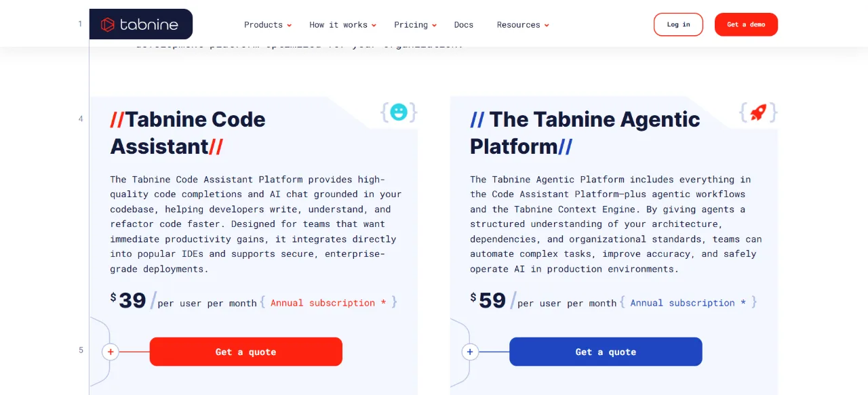
Task: Click the red Get a quote button
Action: (x=245, y=352)
